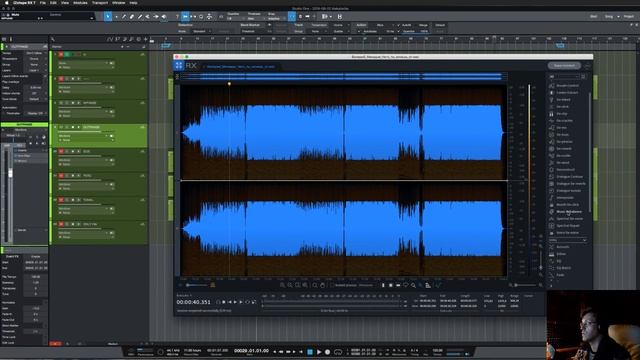
Task: Open the Spectral Repair module
Action: 568,226
